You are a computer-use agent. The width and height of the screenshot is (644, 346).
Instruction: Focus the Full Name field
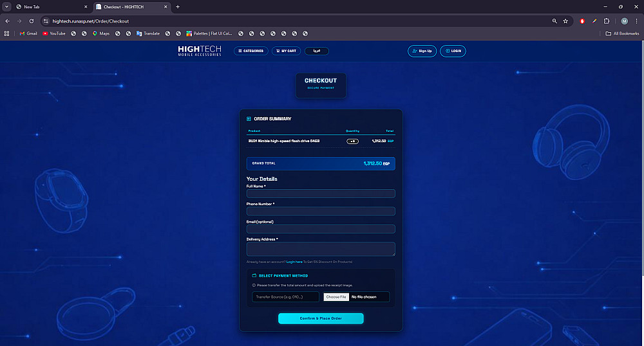point(321,194)
